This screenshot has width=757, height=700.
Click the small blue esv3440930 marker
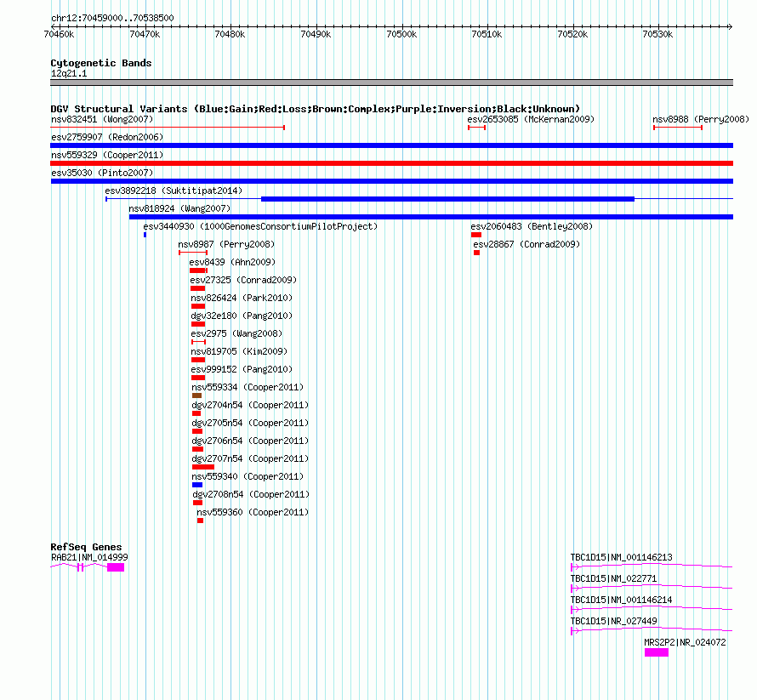(x=145, y=235)
